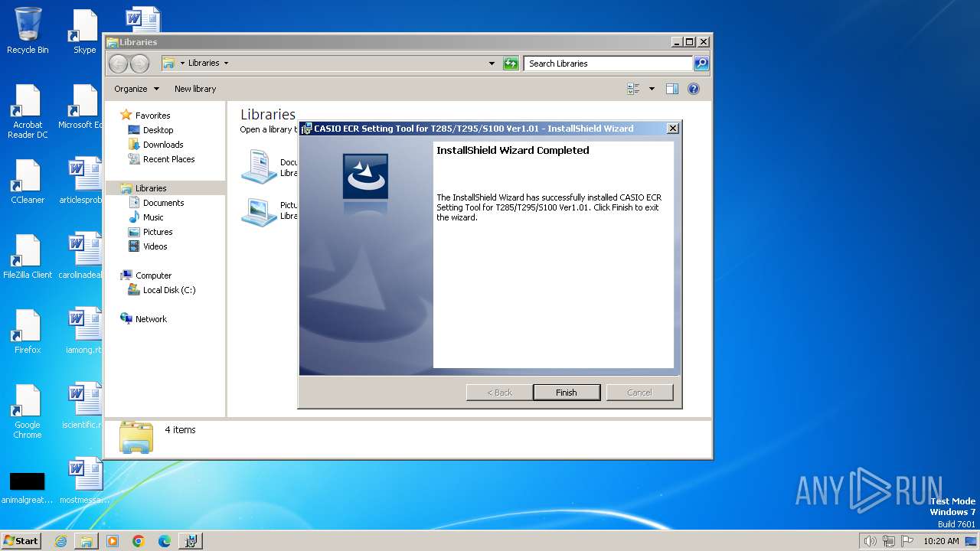Click the Explorer help question mark icon
Viewport: 980px width, 551px height.
(694, 89)
